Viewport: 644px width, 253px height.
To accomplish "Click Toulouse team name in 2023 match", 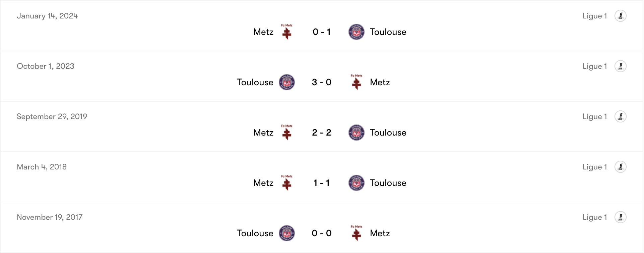I will pos(255,82).
